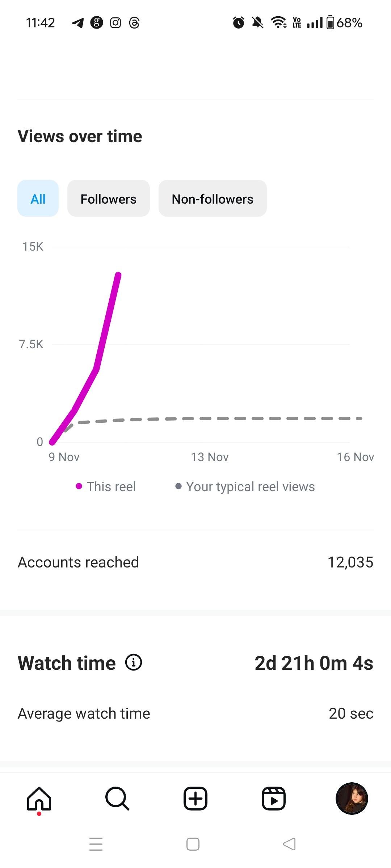Screen dimensions: 391x868
Task: Filter views by Non-followers
Action: pyautogui.click(x=213, y=199)
